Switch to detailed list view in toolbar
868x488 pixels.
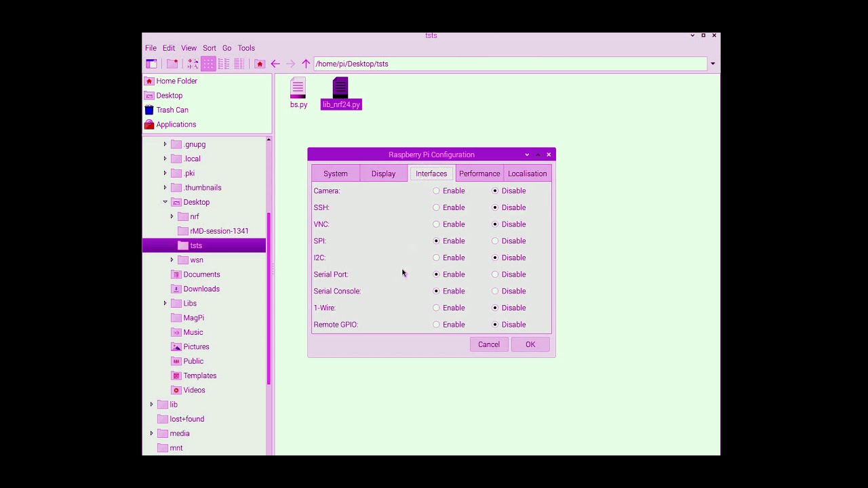tap(239, 64)
